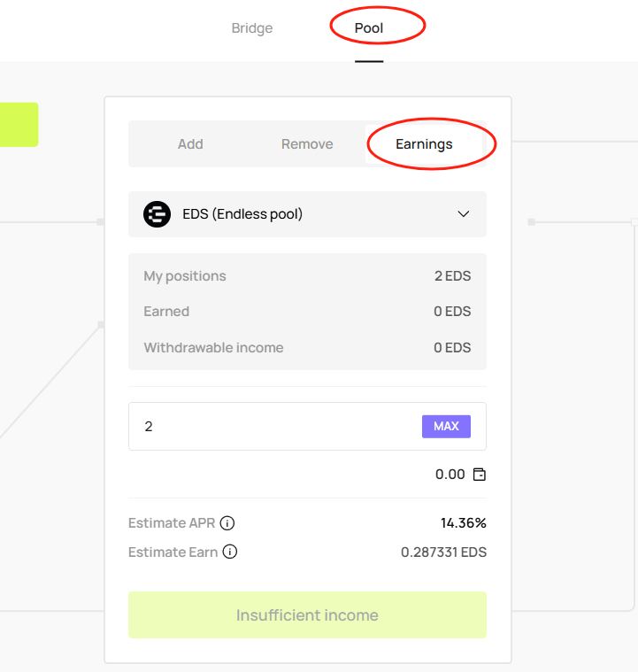Click the wallet icon beside 0.00
Viewport: 638px width, 672px height.
point(480,475)
